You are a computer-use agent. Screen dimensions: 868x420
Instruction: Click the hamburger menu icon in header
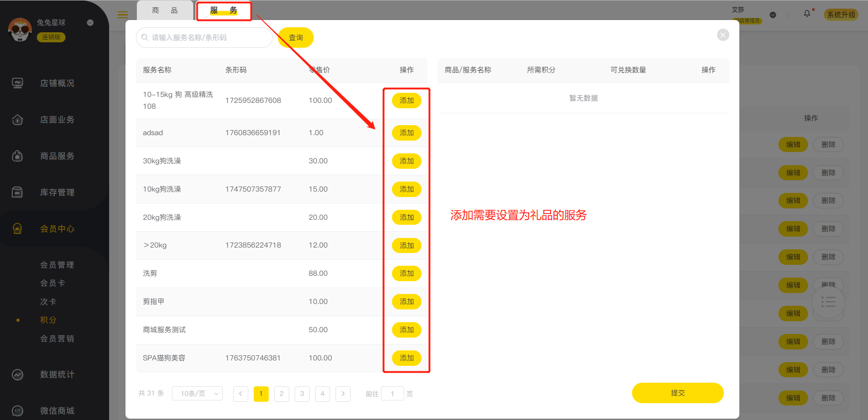(123, 15)
